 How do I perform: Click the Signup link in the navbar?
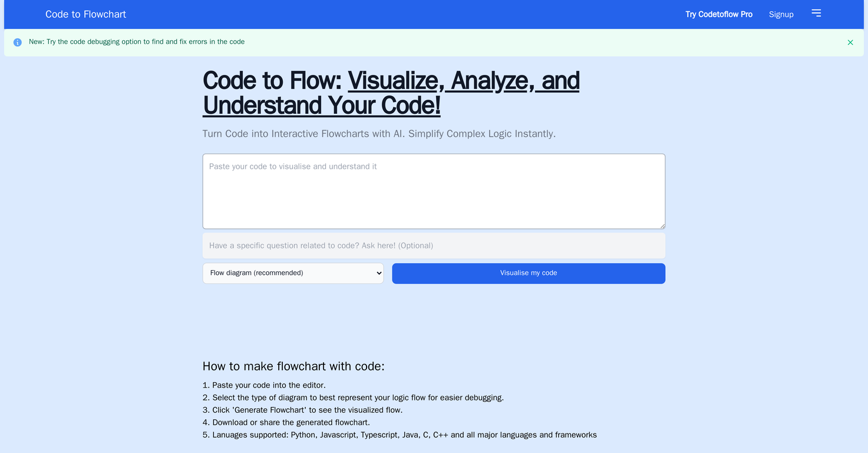(x=781, y=14)
